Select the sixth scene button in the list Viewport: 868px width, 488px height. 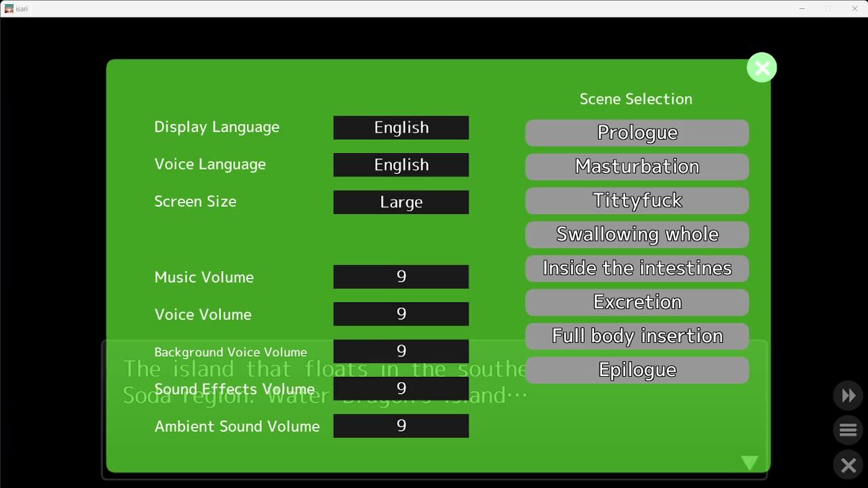coord(637,302)
